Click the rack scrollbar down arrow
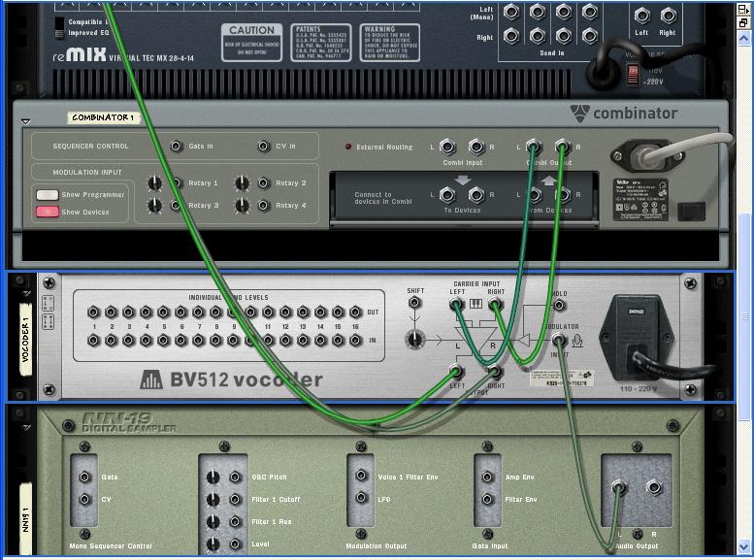This screenshot has height=560, width=754. pyautogui.click(x=743, y=547)
